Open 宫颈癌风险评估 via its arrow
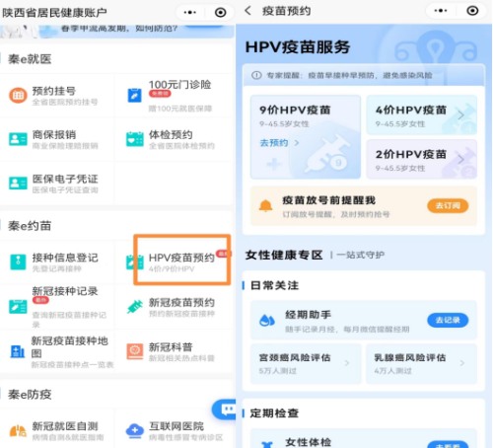This screenshot has height=448, width=493. (347, 363)
